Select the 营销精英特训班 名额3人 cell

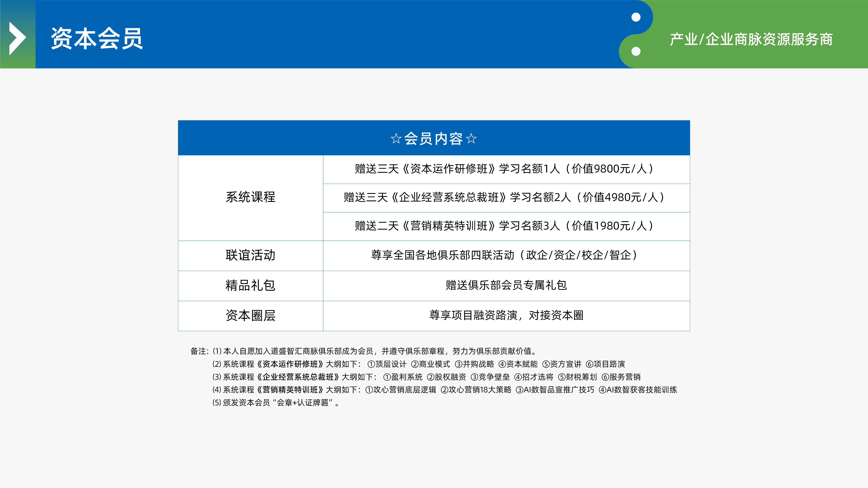coord(506,226)
